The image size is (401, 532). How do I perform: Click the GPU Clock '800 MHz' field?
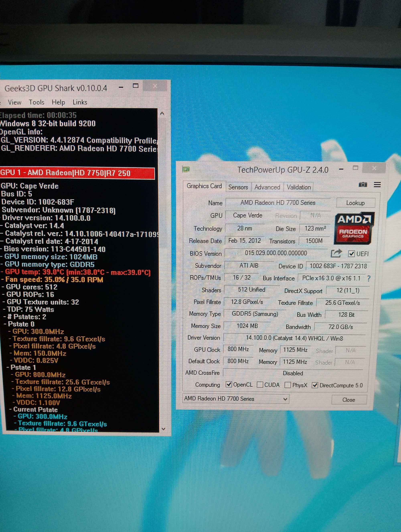(x=238, y=349)
